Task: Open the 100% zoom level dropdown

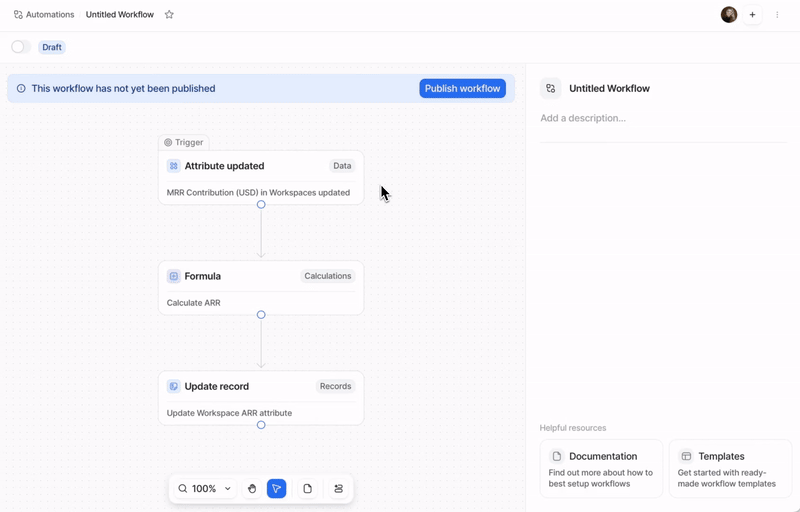Action: 205,489
